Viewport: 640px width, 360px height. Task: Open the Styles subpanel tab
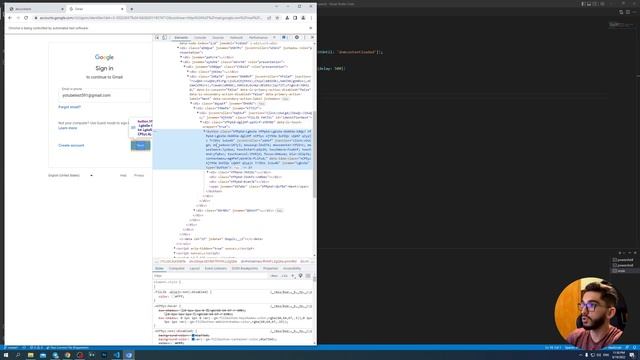(x=159, y=269)
